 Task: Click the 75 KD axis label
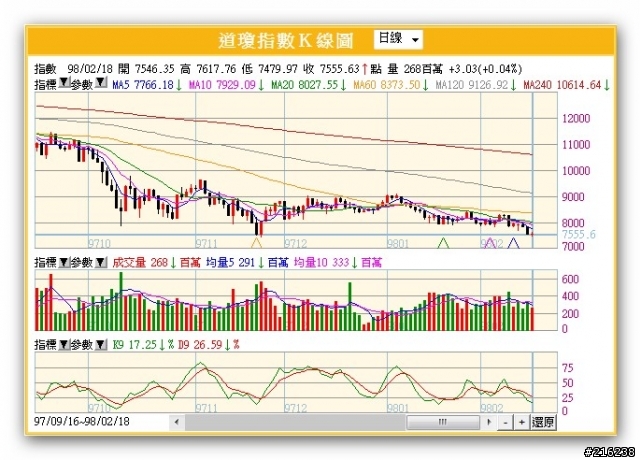click(567, 368)
